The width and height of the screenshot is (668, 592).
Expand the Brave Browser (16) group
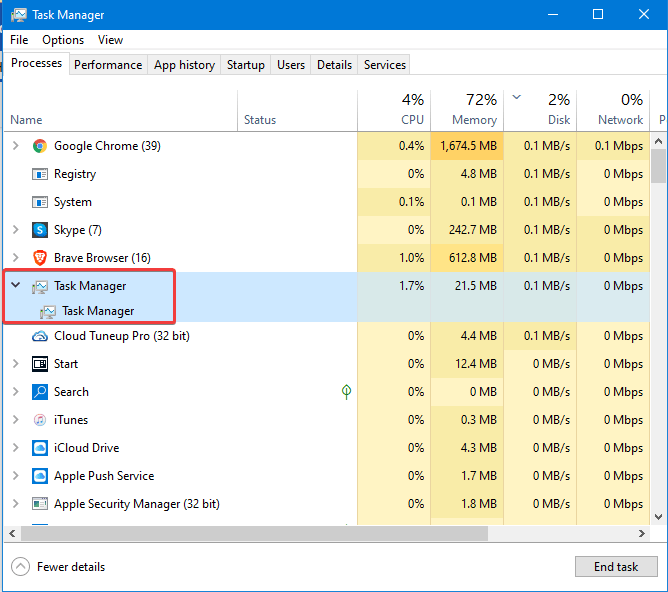(x=16, y=258)
